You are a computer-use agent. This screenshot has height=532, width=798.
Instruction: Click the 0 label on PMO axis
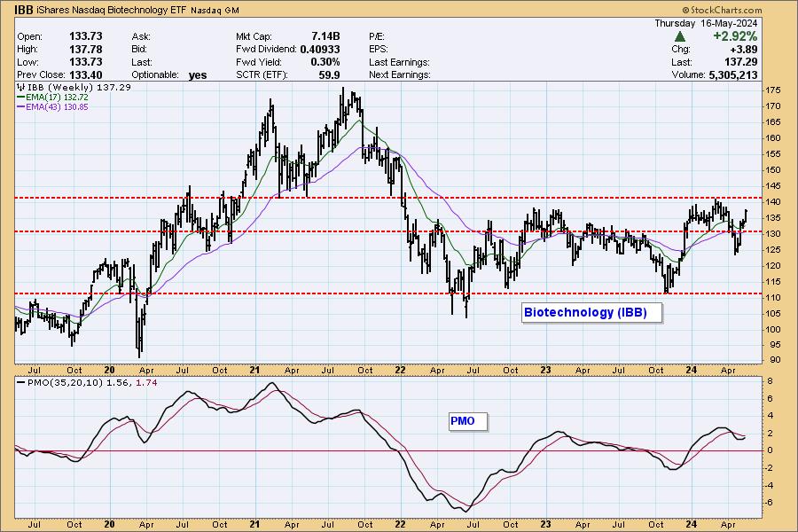[770, 450]
